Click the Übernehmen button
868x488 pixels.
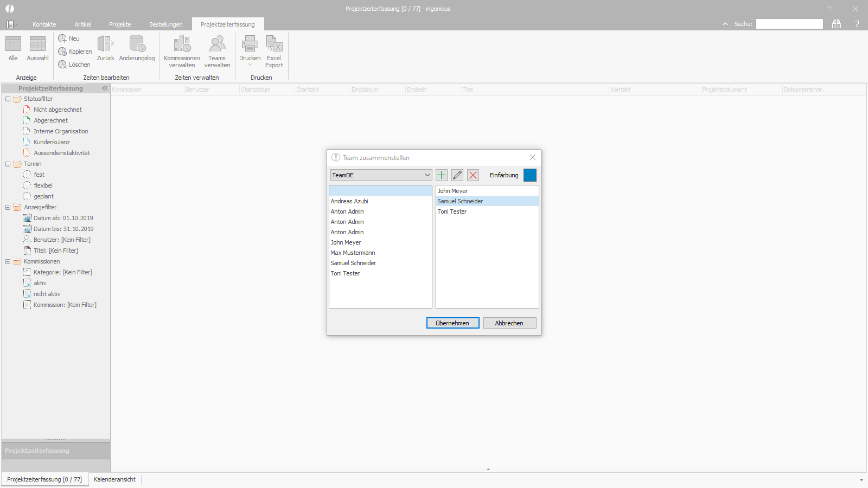coord(452,323)
